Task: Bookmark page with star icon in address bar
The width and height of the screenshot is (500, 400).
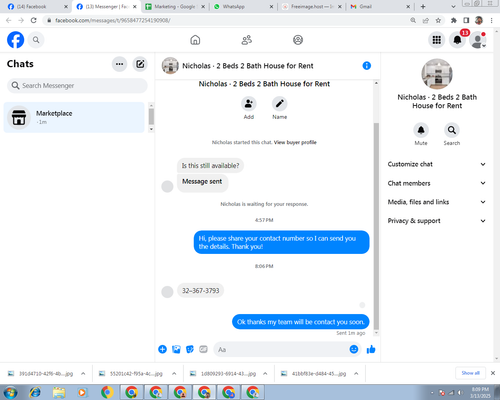Action: point(438,21)
